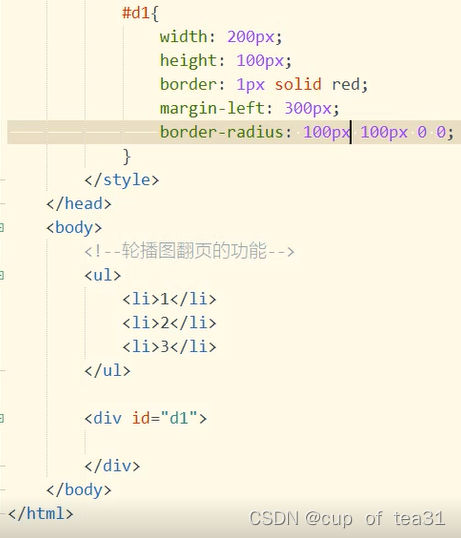The height and width of the screenshot is (538, 461).
Task: Click the closing div tag
Action: pyautogui.click(x=112, y=466)
